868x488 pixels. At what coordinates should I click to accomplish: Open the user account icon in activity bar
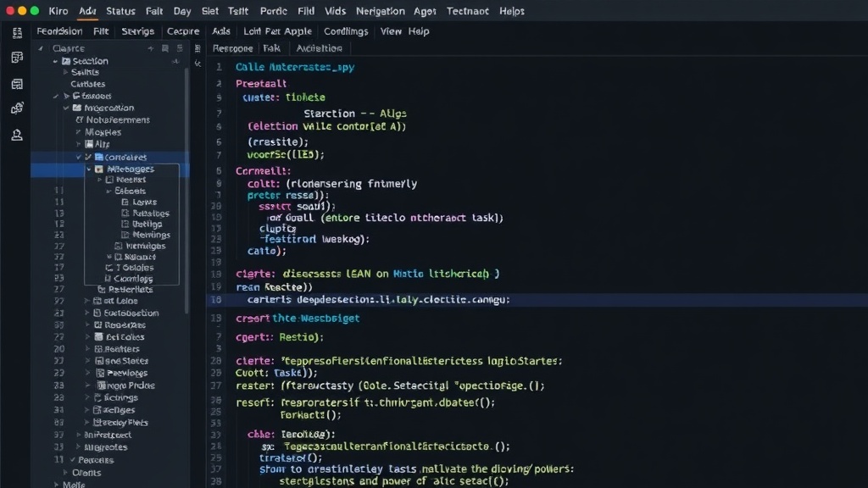pos(17,135)
